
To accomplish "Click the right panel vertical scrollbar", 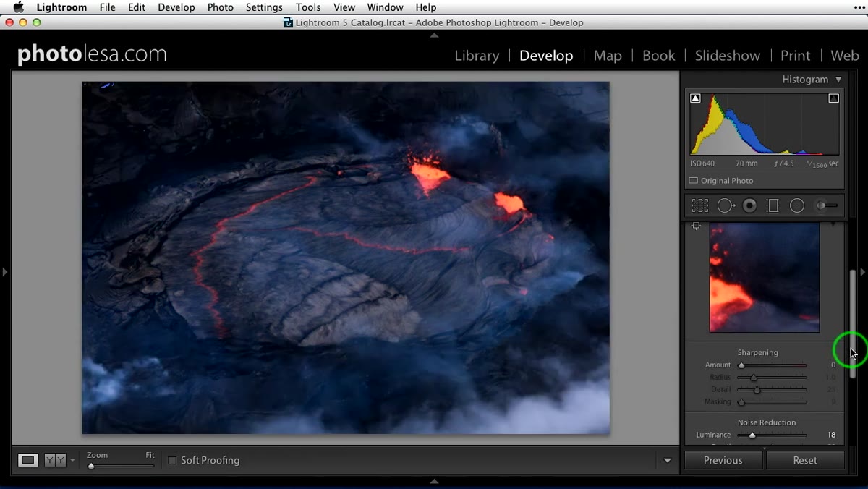I will tap(853, 324).
